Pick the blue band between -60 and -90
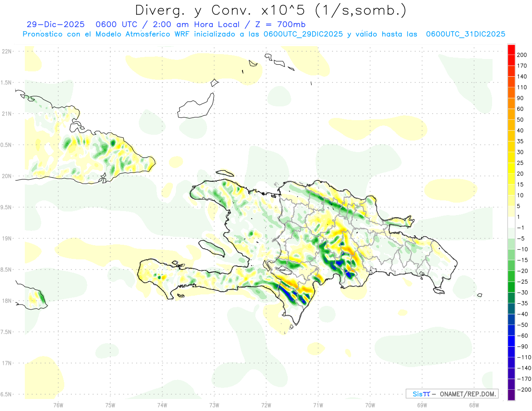The image size is (532, 411). point(512,341)
